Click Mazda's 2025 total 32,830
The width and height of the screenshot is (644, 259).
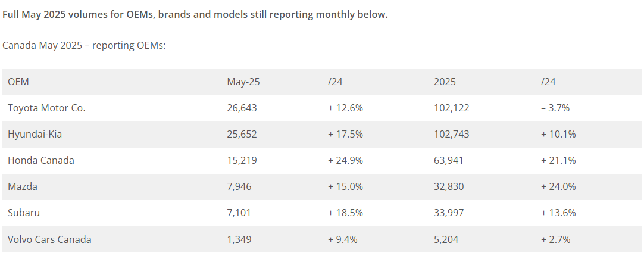click(449, 187)
